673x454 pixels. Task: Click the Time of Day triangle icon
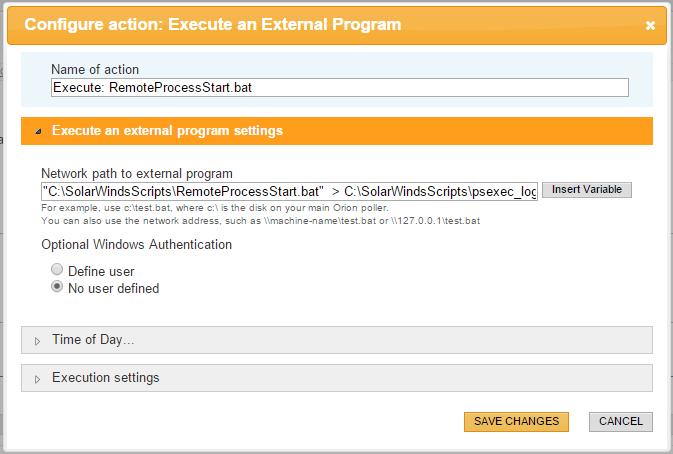(x=38, y=341)
